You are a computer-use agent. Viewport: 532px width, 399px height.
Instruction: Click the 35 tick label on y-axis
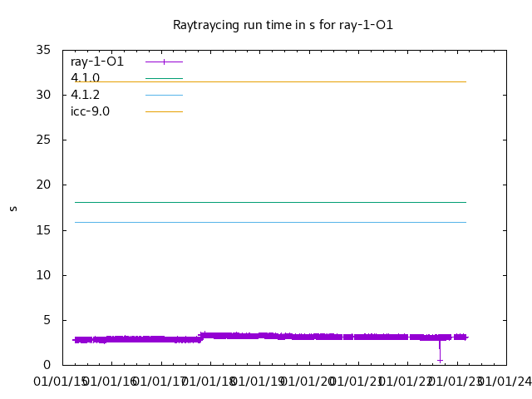coord(44,50)
